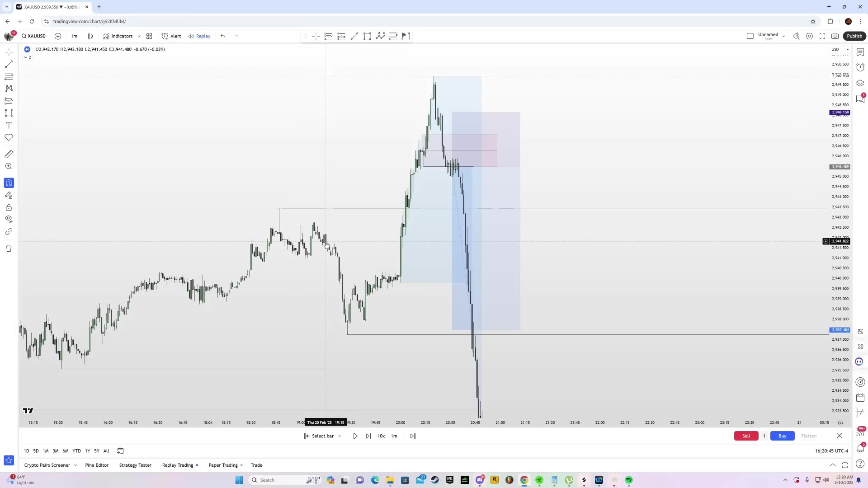The width and height of the screenshot is (868, 488).
Task: Select the measure ruler tool
Action: pyautogui.click(x=9, y=154)
